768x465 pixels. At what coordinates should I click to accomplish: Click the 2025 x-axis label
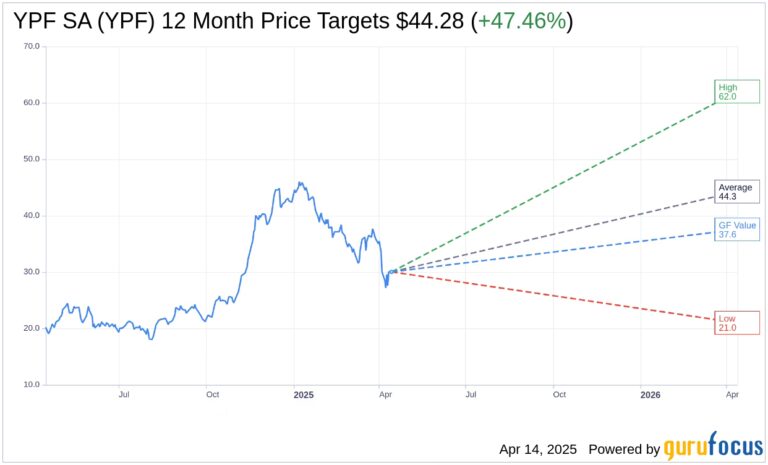point(304,396)
